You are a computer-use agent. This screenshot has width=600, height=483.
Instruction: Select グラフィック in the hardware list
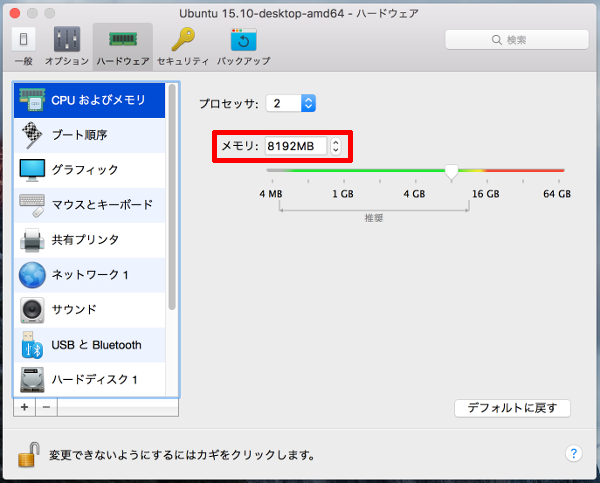point(90,170)
